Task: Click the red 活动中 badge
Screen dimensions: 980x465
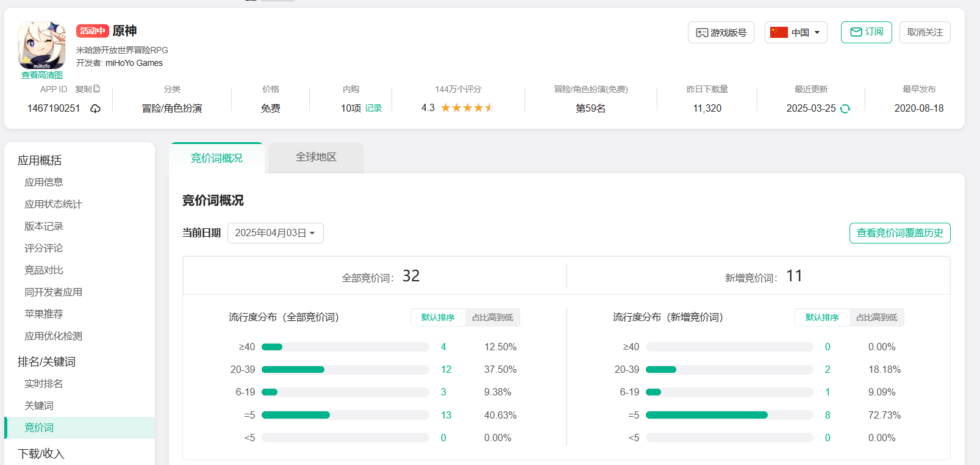Action: point(93,31)
